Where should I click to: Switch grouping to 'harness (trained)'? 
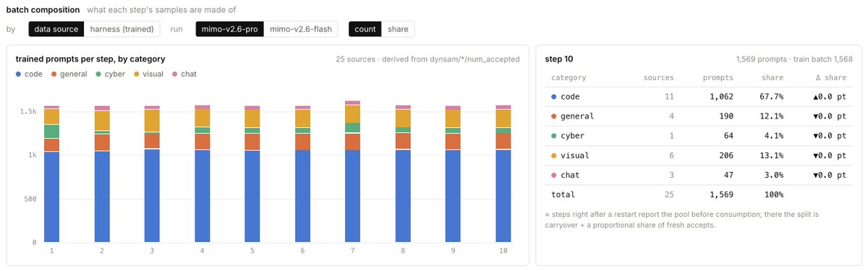122,29
